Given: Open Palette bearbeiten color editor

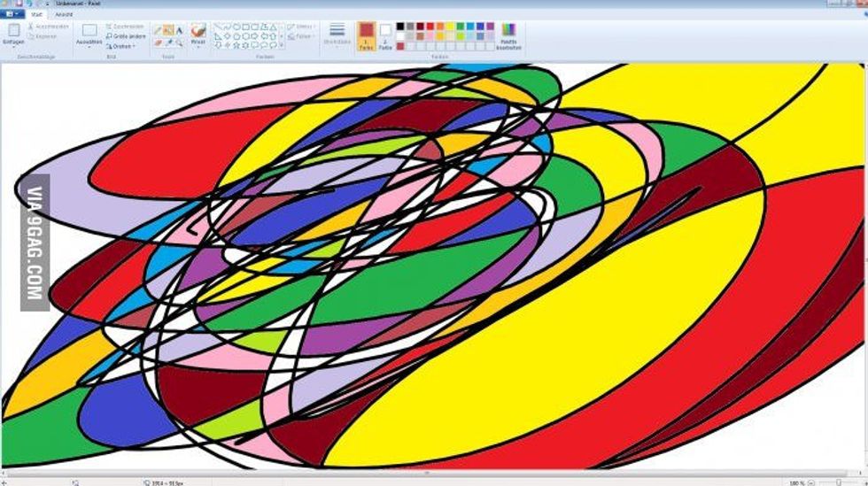Looking at the screenshot, I should click(508, 35).
